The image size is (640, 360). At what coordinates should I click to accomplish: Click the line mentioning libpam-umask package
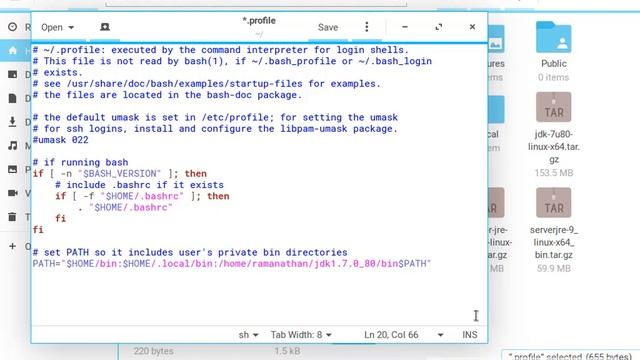215,129
